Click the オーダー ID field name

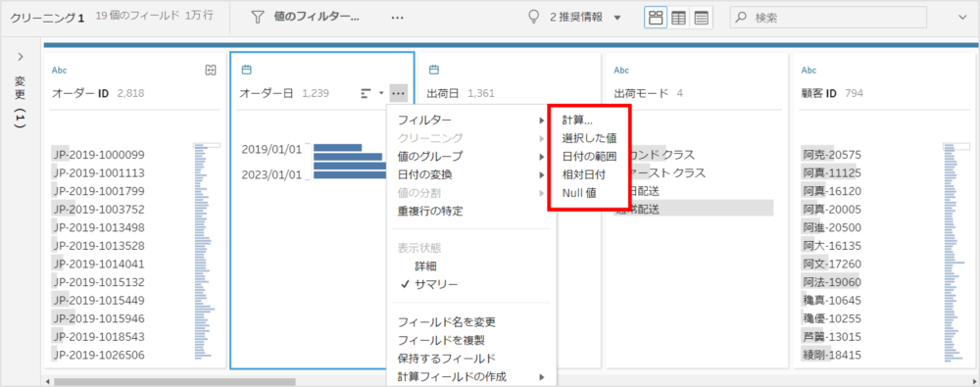(x=80, y=94)
